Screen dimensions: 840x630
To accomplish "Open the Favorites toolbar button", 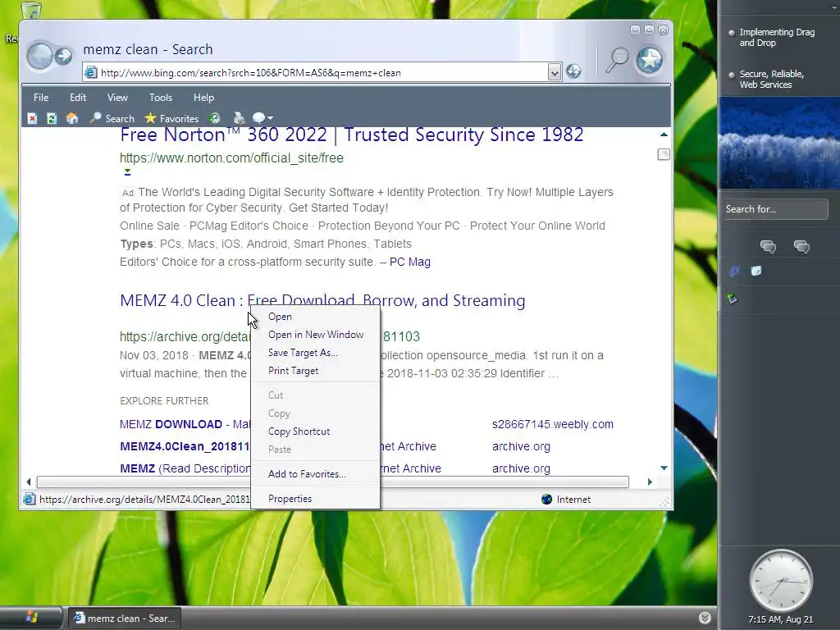I will click(x=171, y=118).
